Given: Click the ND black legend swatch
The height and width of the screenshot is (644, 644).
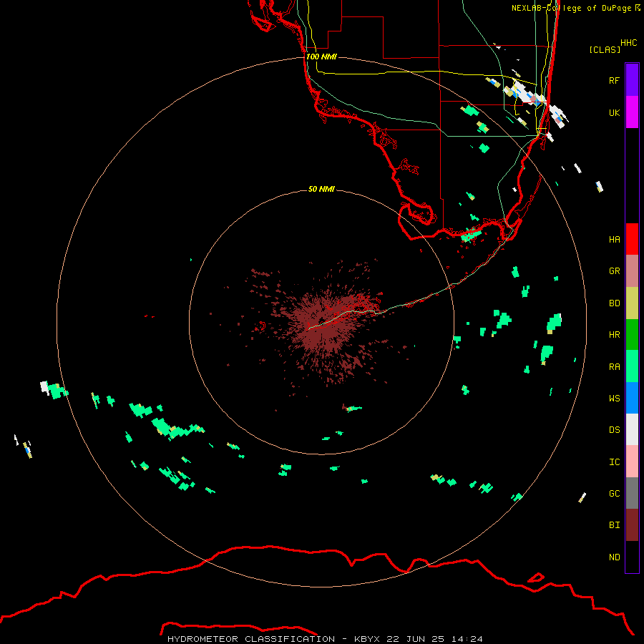Looking at the screenshot, I should coord(632,557).
